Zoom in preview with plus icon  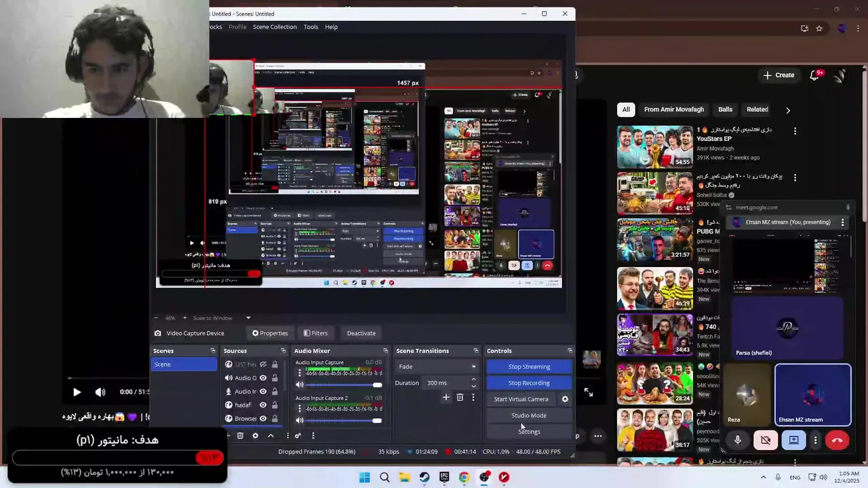click(x=184, y=318)
